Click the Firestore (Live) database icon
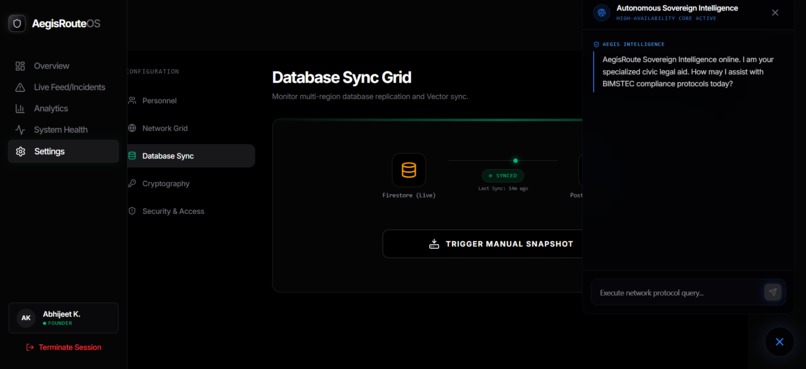The width and height of the screenshot is (806, 369). click(409, 170)
